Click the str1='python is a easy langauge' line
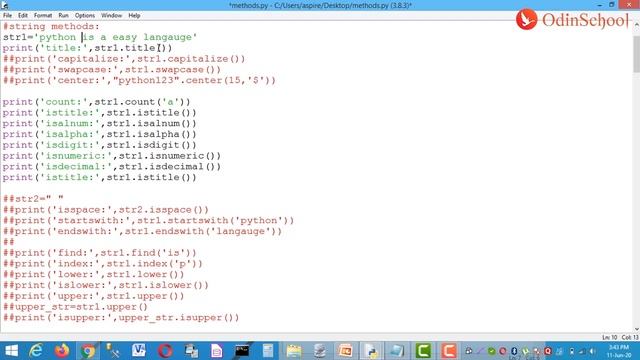 click(x=100, y=37)
